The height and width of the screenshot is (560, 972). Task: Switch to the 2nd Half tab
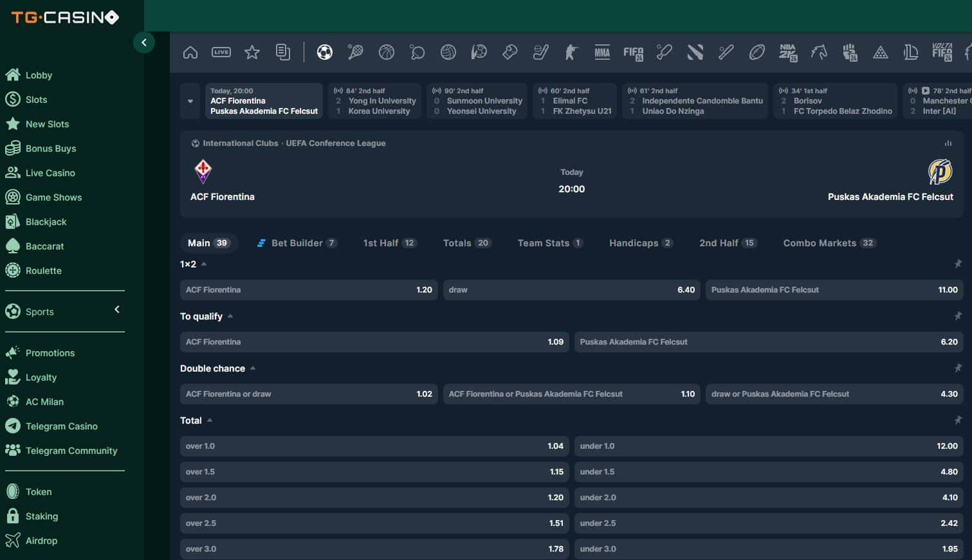[728, 243]
